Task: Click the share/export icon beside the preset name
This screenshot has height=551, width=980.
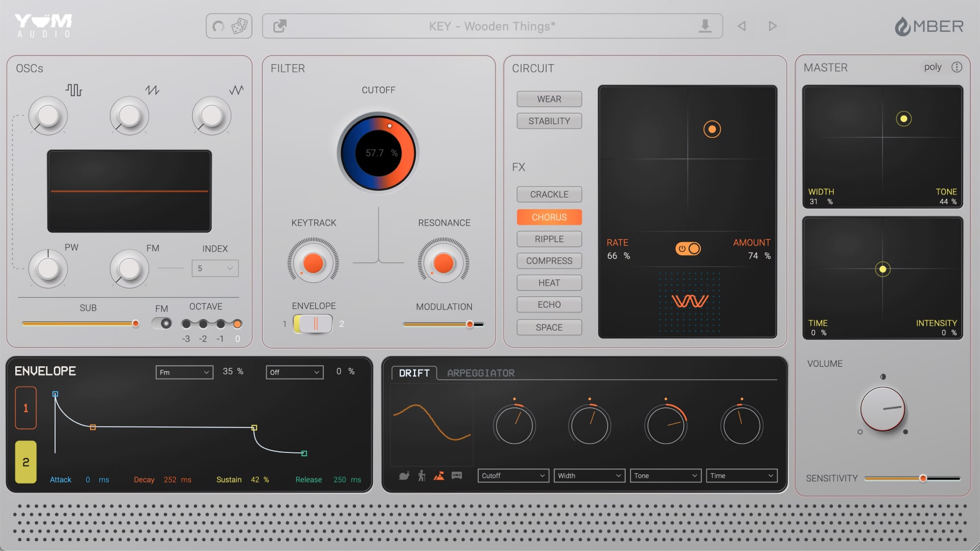Action: [279, 26]
